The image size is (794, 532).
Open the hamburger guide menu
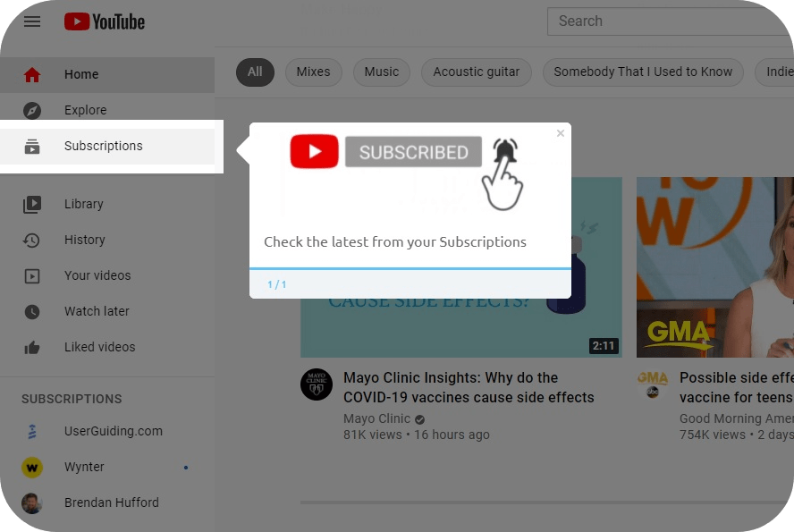pos(32,21)
